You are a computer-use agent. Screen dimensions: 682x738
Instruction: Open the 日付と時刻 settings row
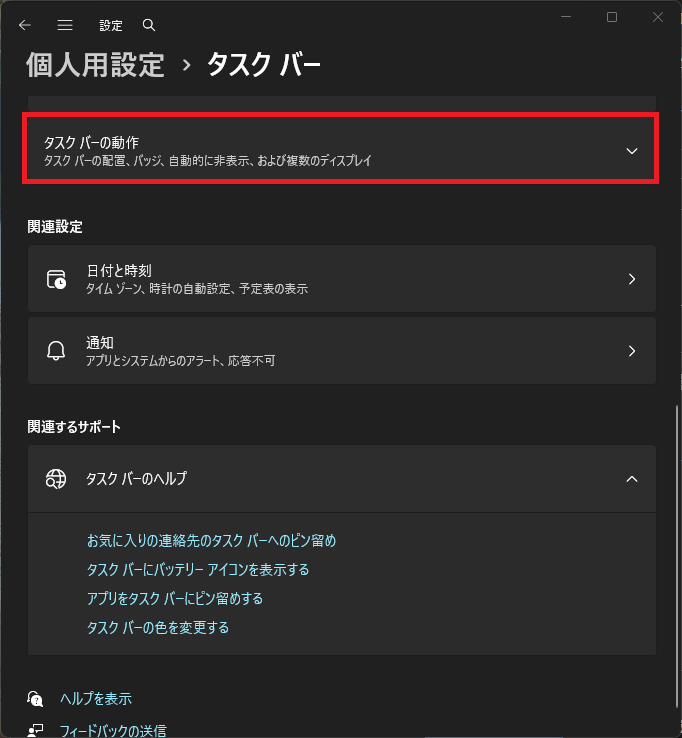point(342,279)
